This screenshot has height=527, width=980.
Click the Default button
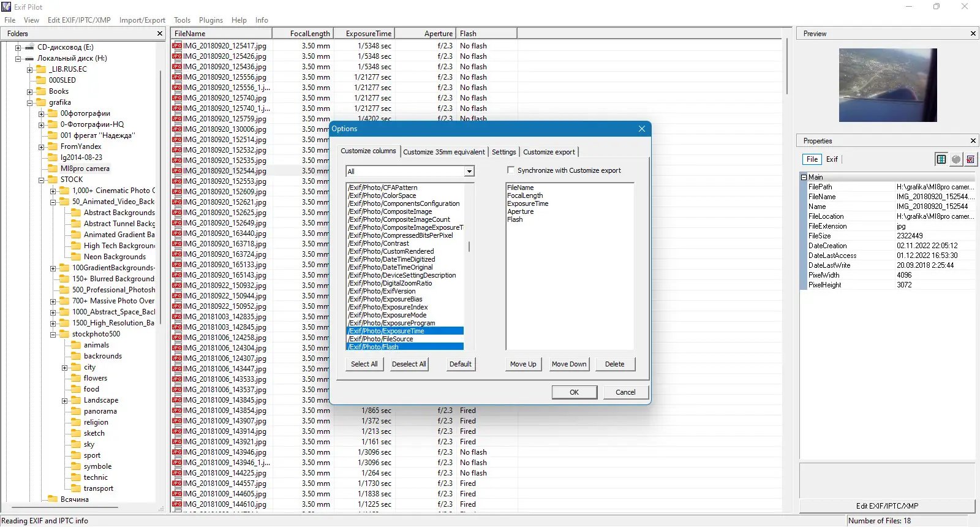(461, 364)
